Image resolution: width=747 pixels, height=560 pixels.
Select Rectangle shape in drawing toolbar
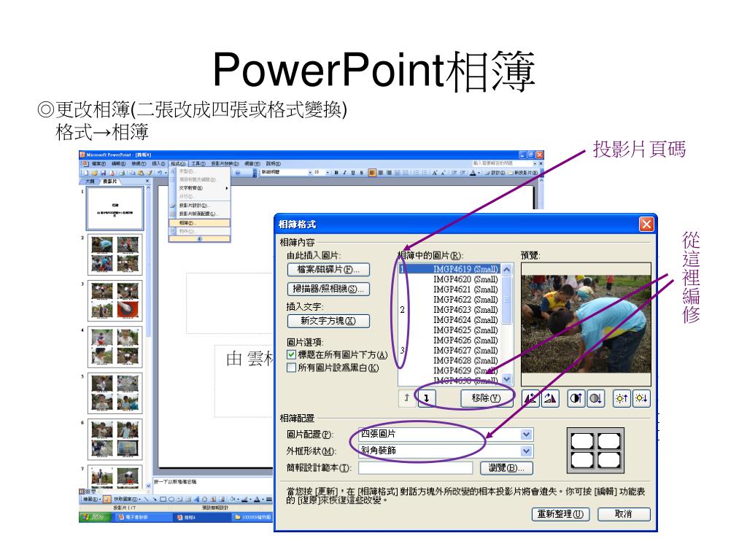(x=163, y=499)
